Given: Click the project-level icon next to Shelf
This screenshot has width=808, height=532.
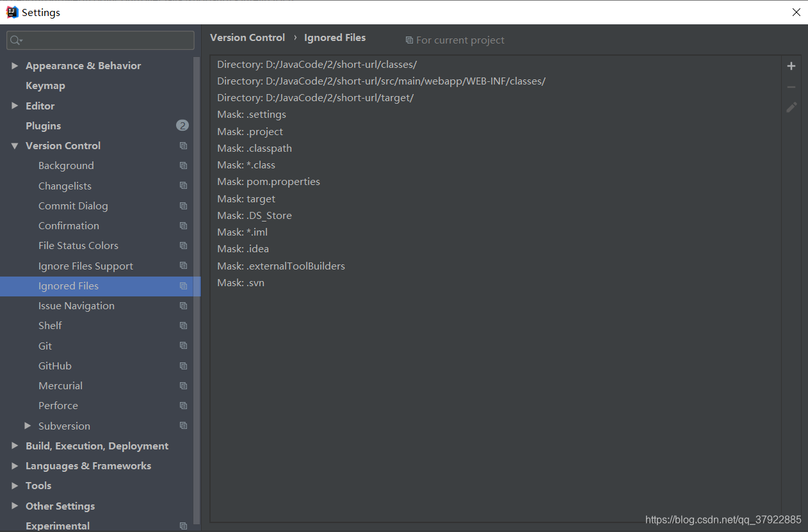Looking at the screenshot, I should click(184, 326).
